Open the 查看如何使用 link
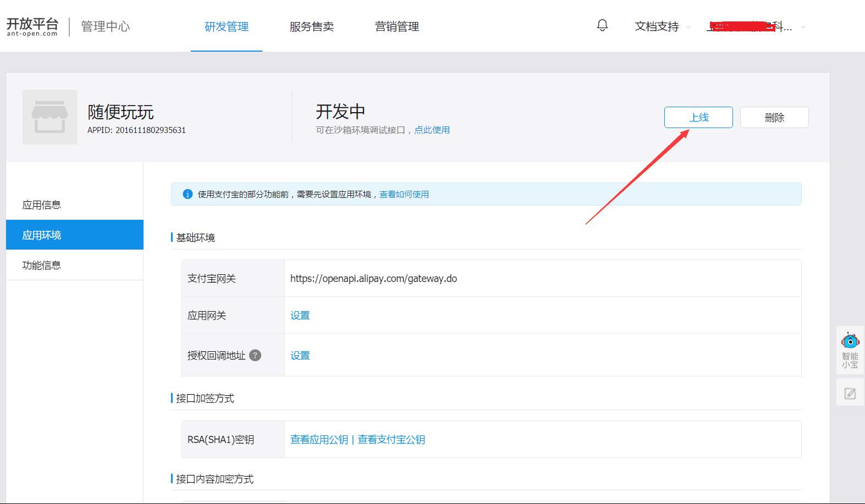This screenshot has height=504, width=865. 404,194
